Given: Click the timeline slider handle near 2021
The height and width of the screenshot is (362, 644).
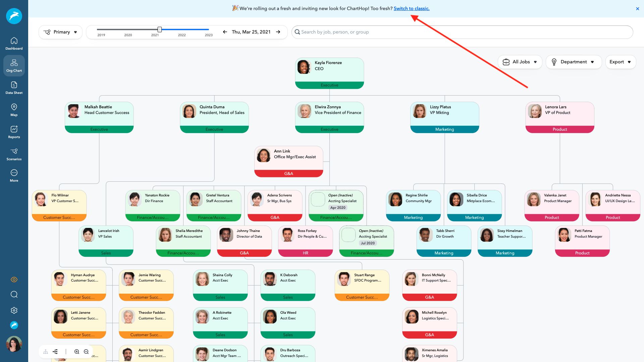Looking at the screenshot, I should (160, 29).
